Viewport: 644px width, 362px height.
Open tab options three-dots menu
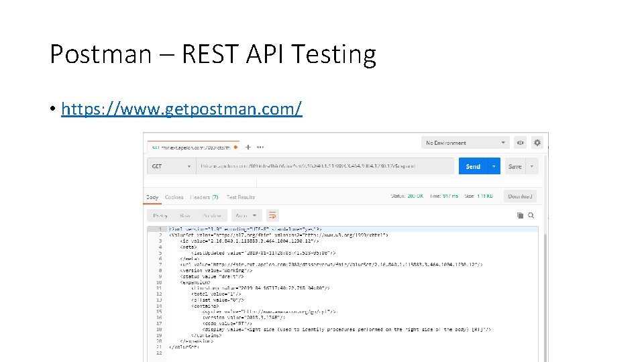click(x=260, y=147)
